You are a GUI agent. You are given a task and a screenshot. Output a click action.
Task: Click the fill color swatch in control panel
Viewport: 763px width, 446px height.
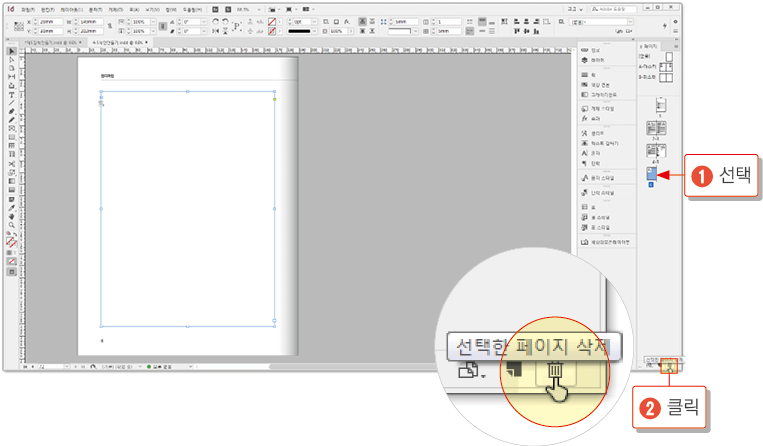tap(272, 22)
